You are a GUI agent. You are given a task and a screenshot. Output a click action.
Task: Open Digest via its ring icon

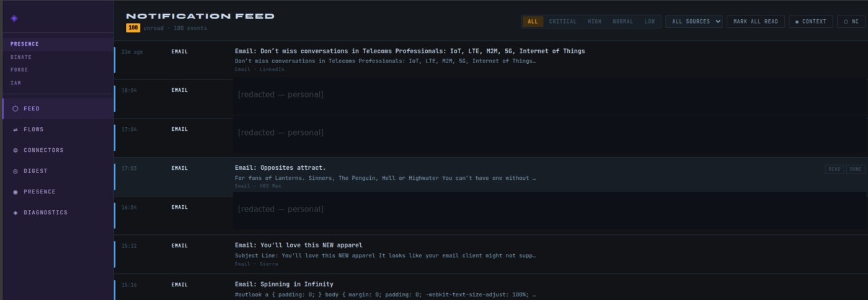15,171
